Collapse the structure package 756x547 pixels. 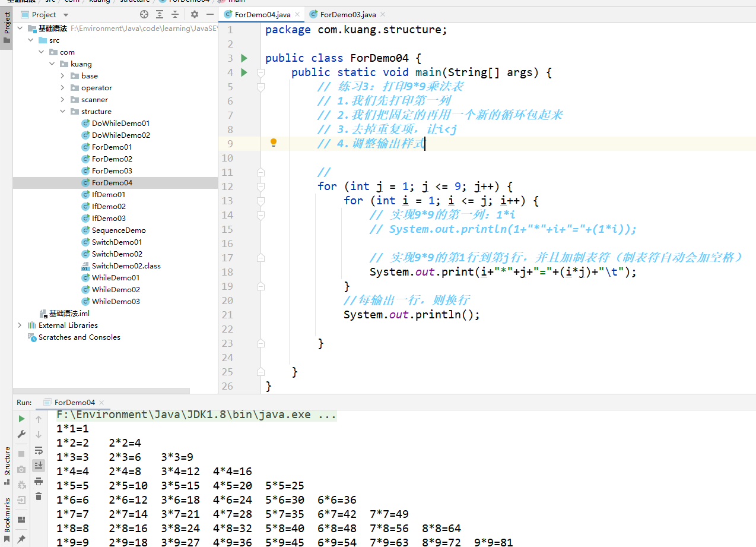click(x=62, y=112)
